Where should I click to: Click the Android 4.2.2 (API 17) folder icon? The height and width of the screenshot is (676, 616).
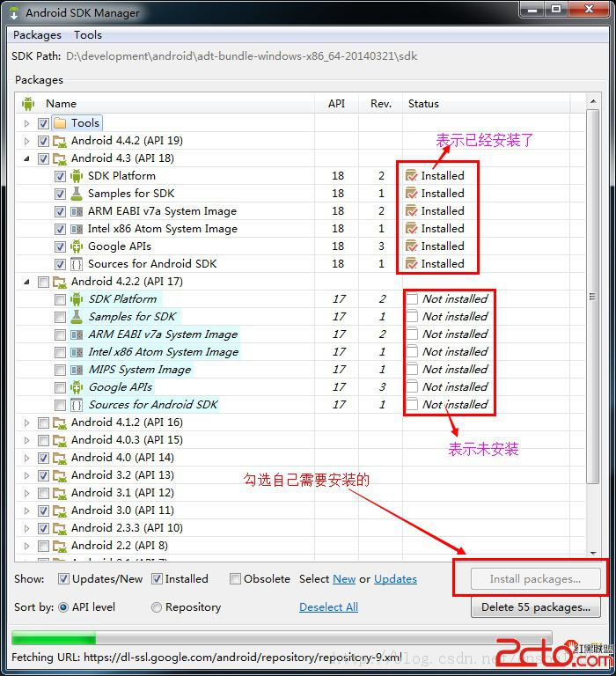click(x=60, y=282)
